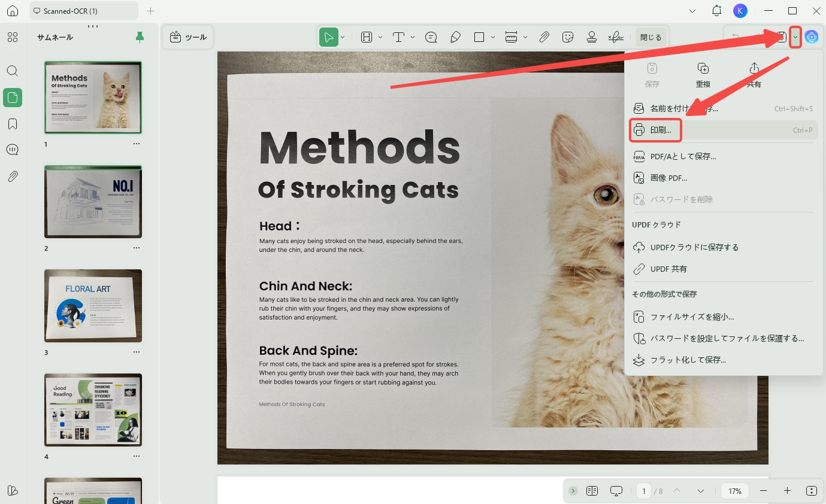This screenshot has height=504, width=826.
Task: Select the thumbnails page icon in sidebar
Action: (x=13, y=97)
